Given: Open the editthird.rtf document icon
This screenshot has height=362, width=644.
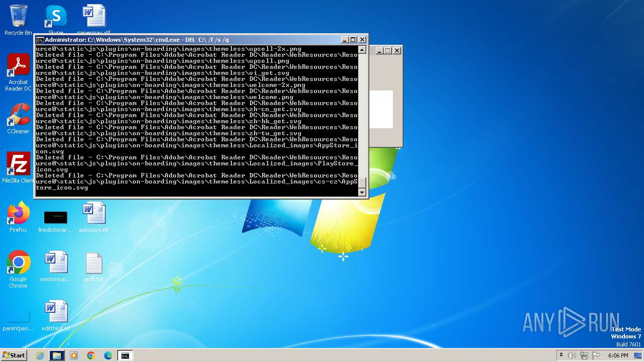Looking at the screenshot, I should point(56,316).
